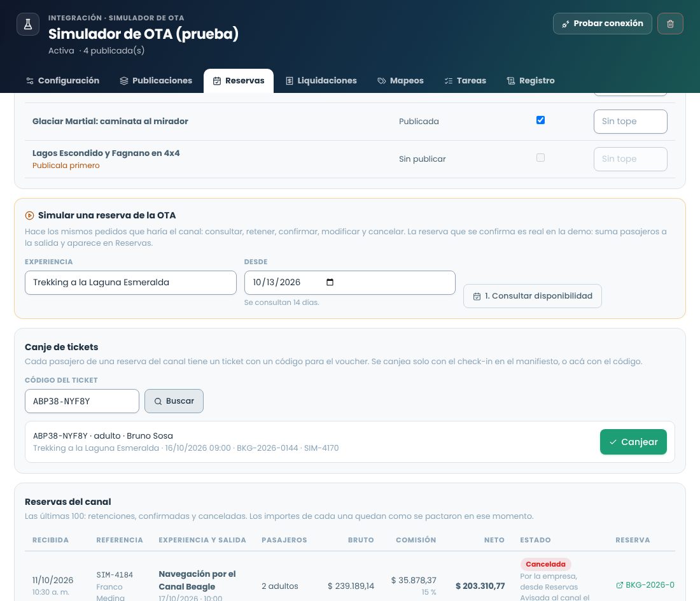Click the $ 35.878,37 commission amount
The image size is (700, 601).
(414, 580)
